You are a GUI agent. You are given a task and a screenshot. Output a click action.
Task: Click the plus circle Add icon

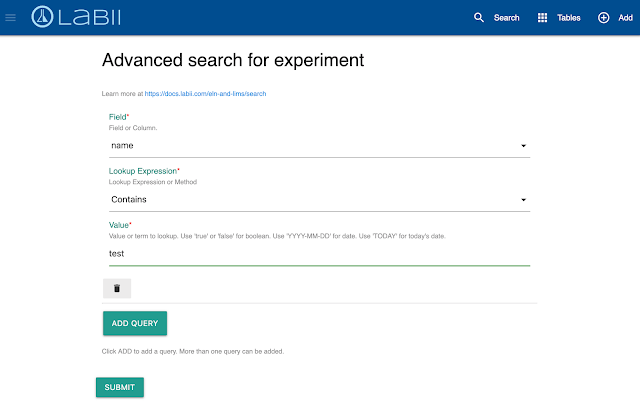pyautogui.click(x=603, y=18)
